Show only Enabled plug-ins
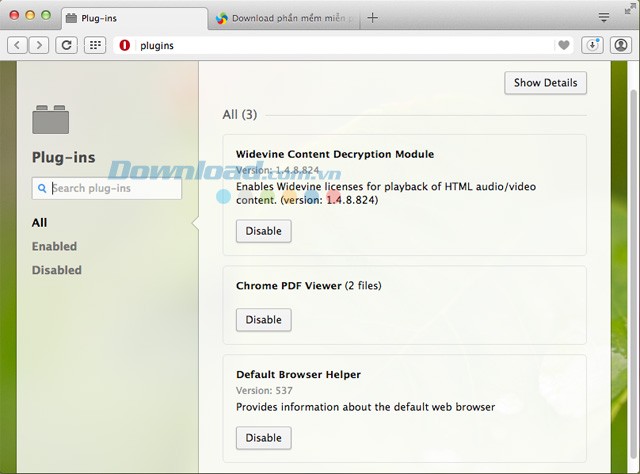 tap(54, 246)
